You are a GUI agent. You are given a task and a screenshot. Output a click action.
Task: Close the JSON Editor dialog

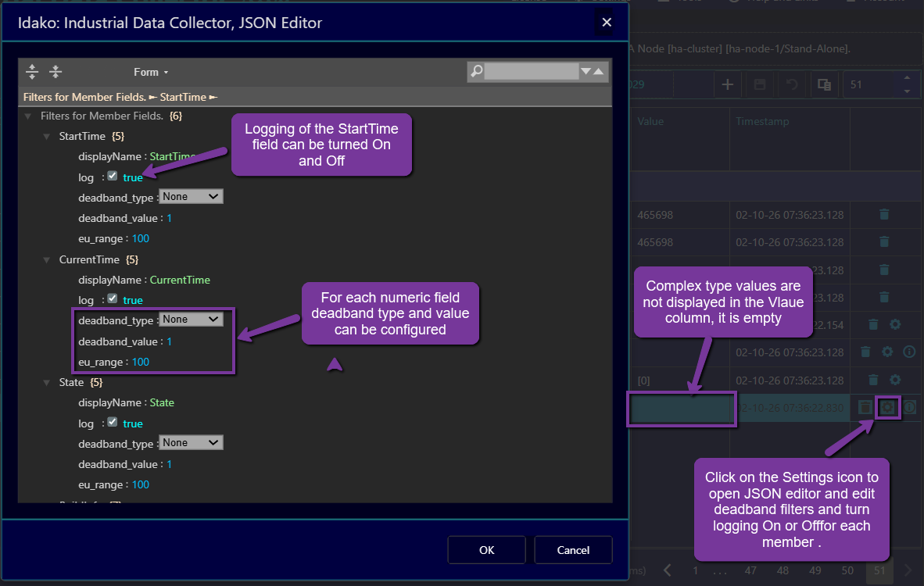tap(607, 23)
